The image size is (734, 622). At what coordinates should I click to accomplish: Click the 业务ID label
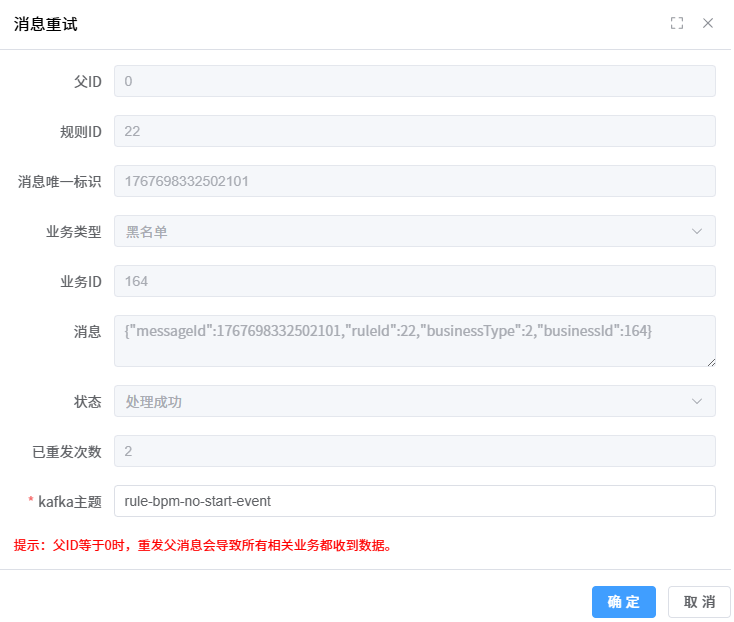pos(81,282)
